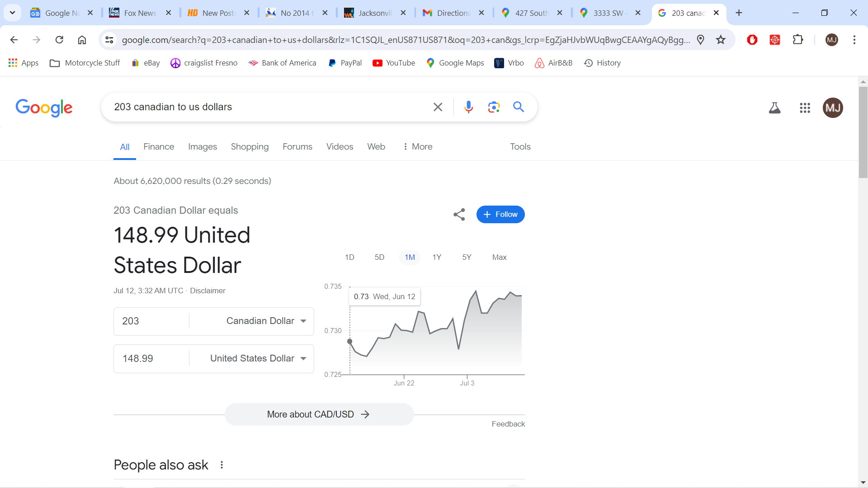Switch chart range to 5Y

tap(467, 257)
